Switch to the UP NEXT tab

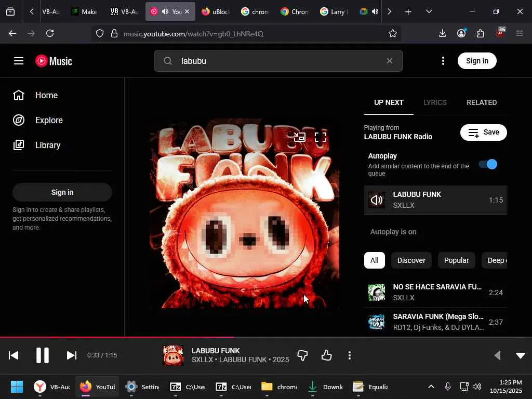[x=389, y=102]
